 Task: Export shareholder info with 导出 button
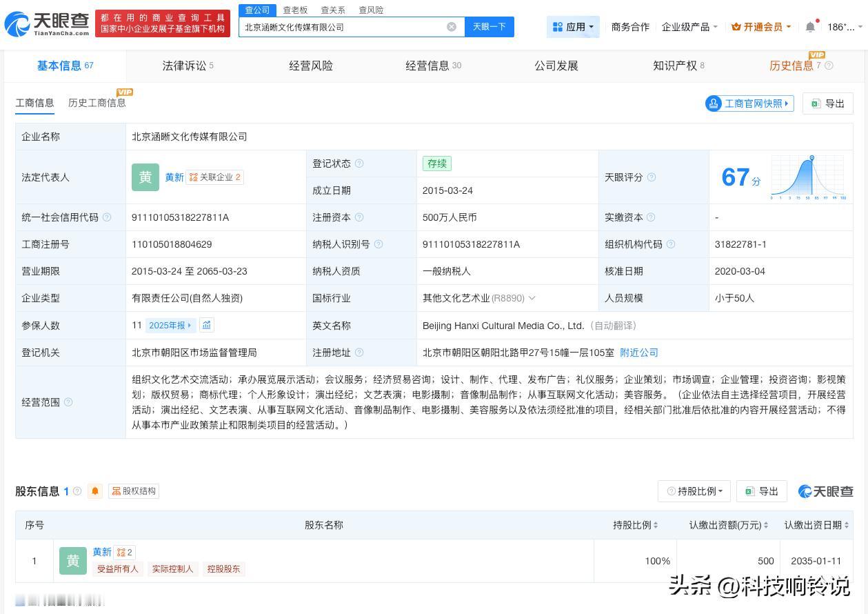[761, 491]
